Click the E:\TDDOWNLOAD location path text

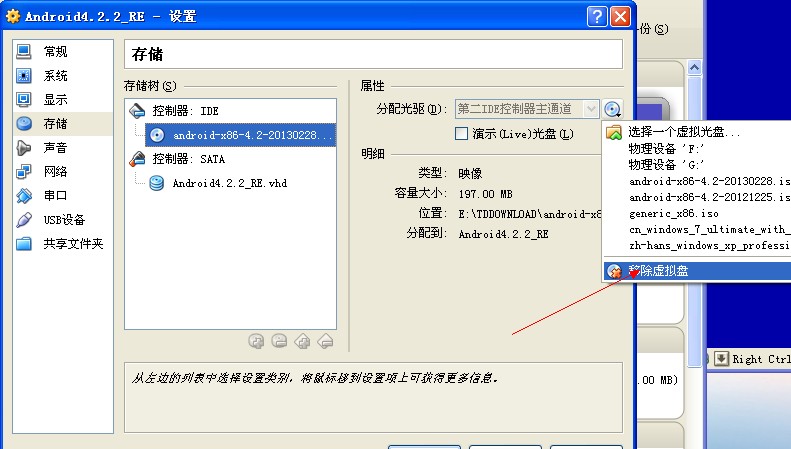(530, 214)
